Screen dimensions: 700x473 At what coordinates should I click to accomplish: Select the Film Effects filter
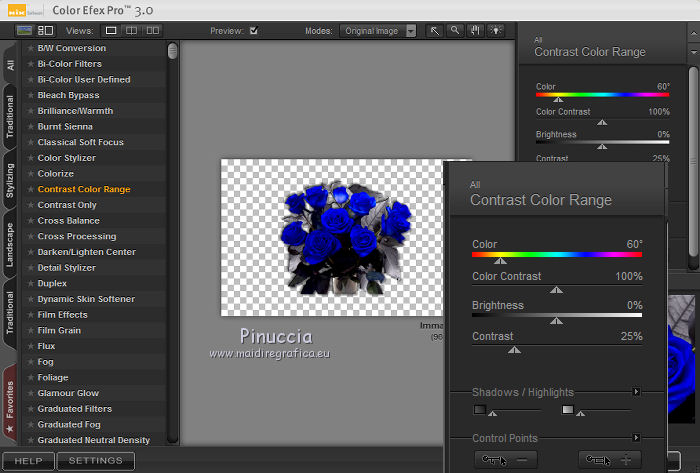(62, 315)
